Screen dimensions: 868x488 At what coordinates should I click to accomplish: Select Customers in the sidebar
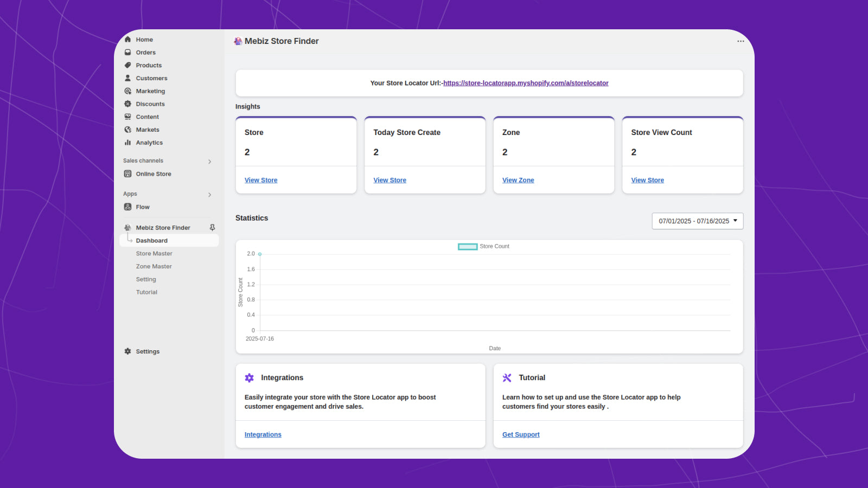point(152,78)
